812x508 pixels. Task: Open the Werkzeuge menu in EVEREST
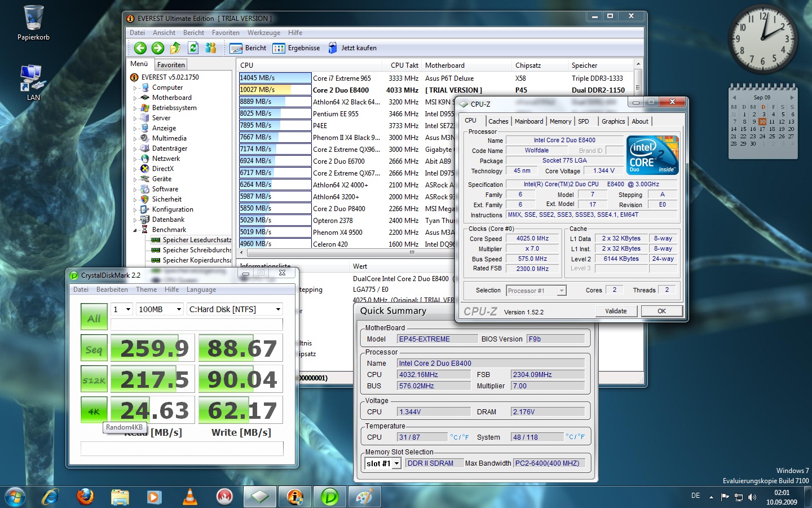pyautogui.click(x=263, y=33)
